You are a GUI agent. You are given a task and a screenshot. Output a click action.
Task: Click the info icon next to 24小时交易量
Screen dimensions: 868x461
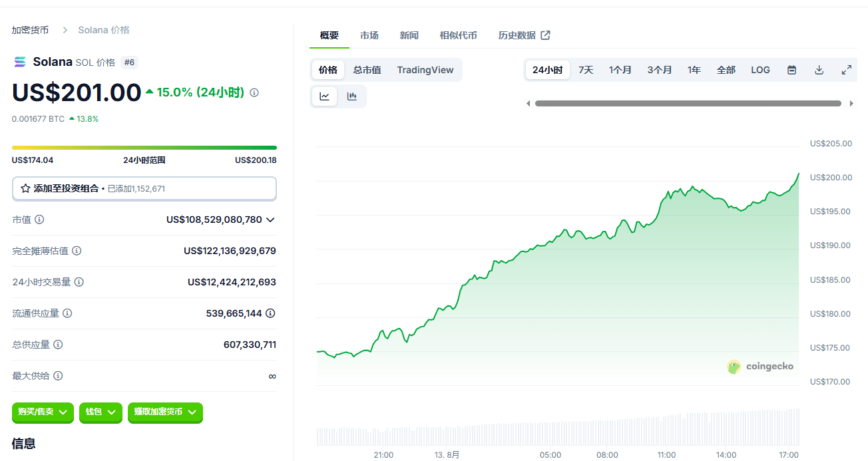coord(79,282)
